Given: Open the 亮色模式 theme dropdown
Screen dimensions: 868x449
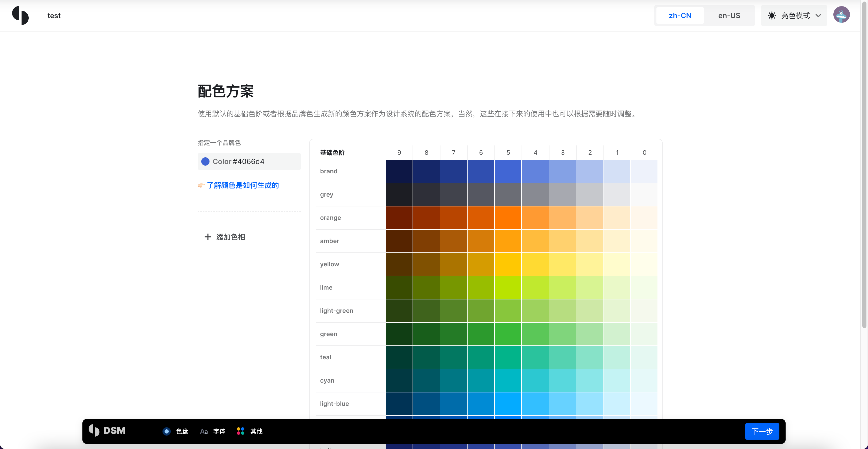Looking at the screenshot, I should click(x=795, y=16).
